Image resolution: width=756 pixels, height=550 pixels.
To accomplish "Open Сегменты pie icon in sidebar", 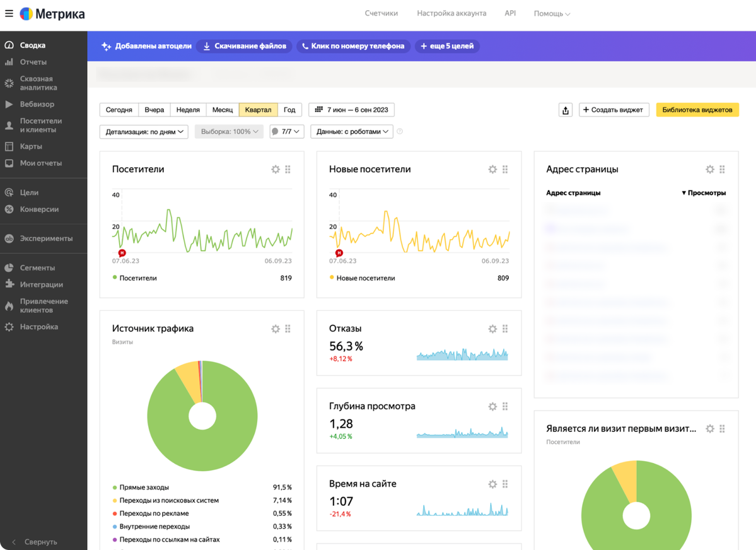I will click(9, 268).
